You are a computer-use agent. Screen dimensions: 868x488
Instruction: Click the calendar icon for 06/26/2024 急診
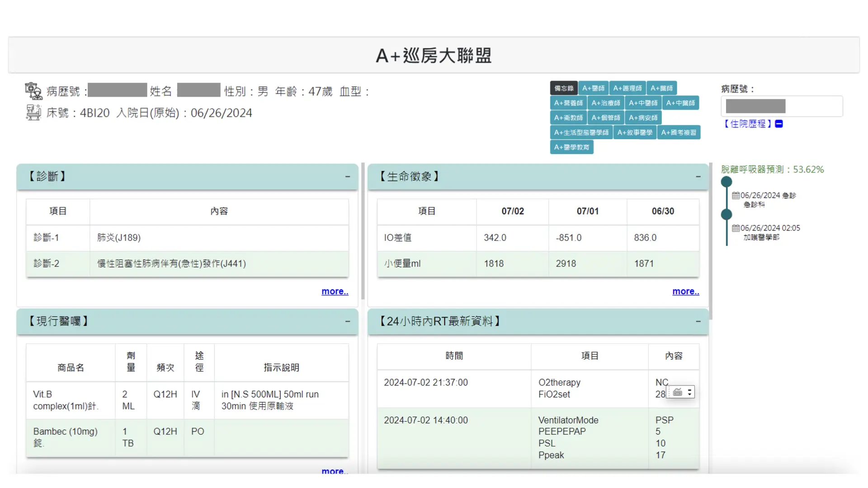coord(736,196)
